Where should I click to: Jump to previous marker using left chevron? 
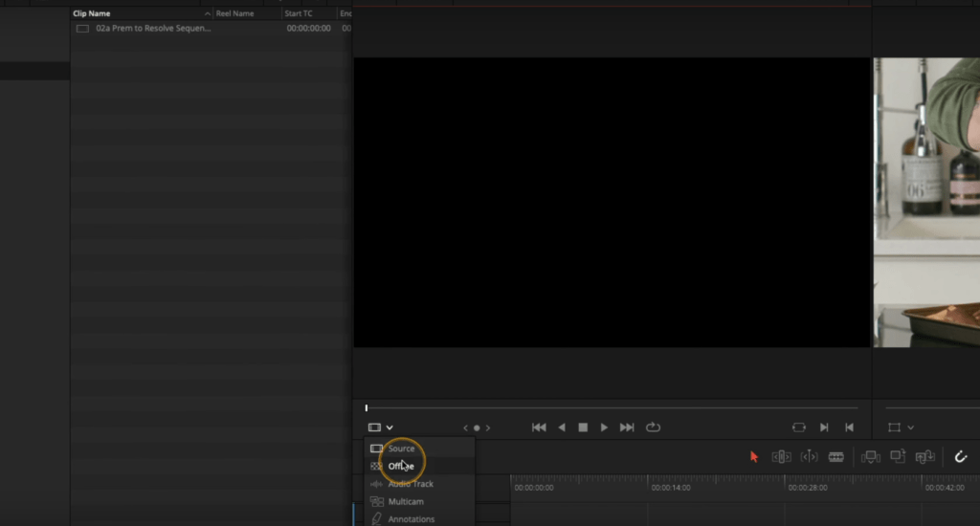point(466,427)
